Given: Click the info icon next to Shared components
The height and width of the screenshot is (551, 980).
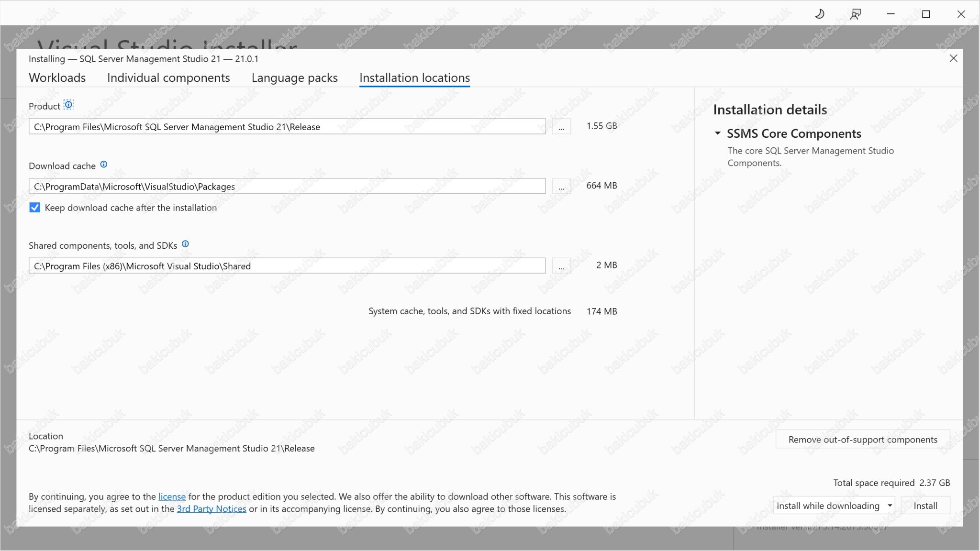Looking at the screenshot, I should click(x=186, y=244).
